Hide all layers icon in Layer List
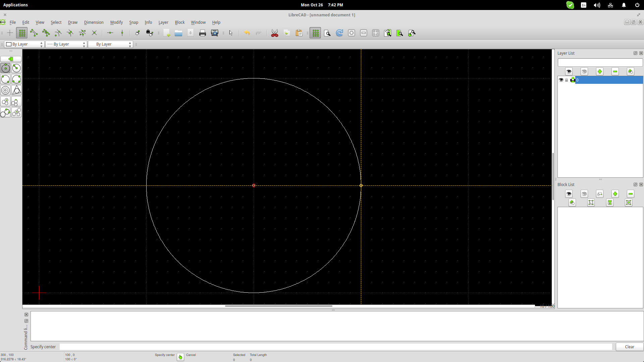Image resolution: width=644 pixels, height=362 pixels. [584, 71]
